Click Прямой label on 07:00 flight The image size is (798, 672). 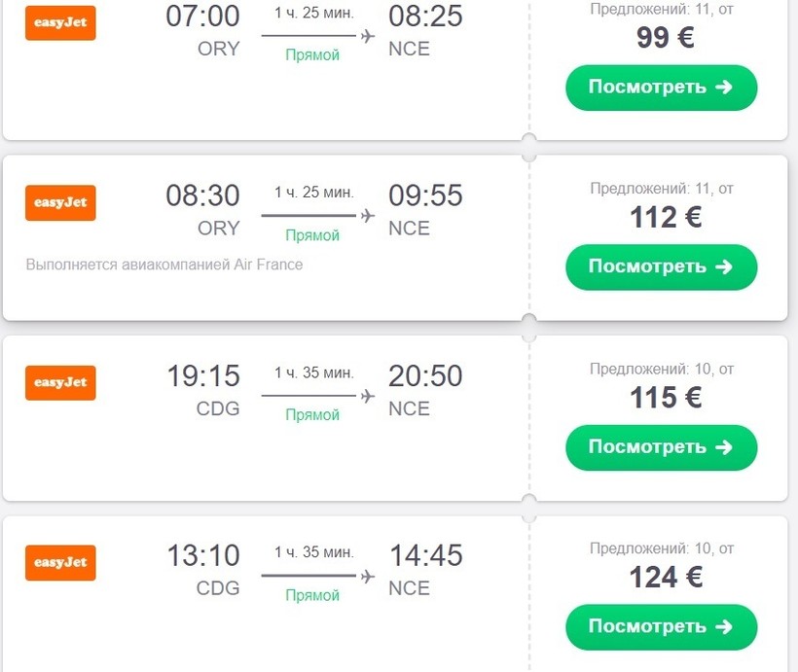pyautogui.click(x=312, y=55)
